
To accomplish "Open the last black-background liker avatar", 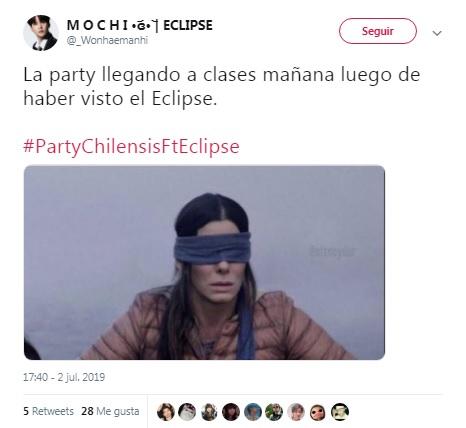I will (x=340, y=412).
